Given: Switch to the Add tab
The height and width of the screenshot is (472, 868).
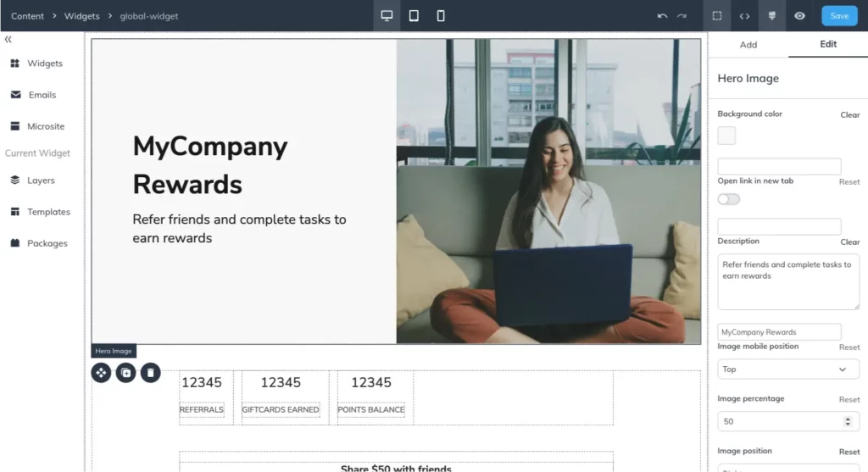Looking at the screenshot, I should point(748,45).
